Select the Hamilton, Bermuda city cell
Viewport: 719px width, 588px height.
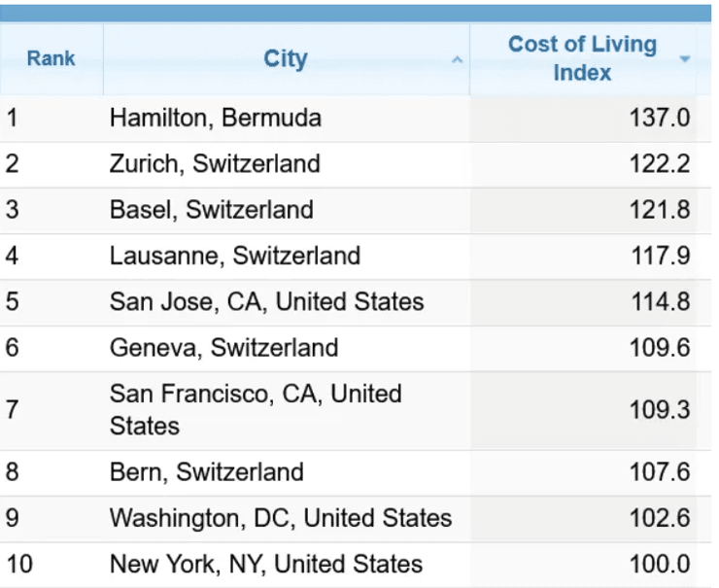(215, 119)
